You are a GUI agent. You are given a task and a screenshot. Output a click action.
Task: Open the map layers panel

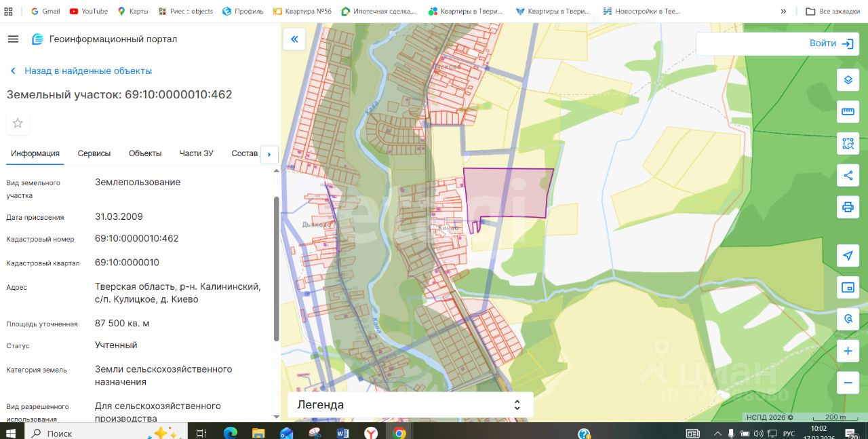[848, 80]
